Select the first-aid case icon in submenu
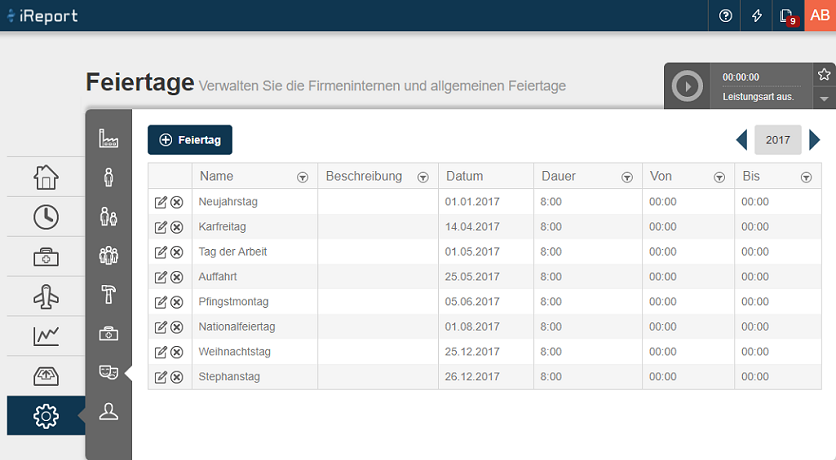 [108, 334]
